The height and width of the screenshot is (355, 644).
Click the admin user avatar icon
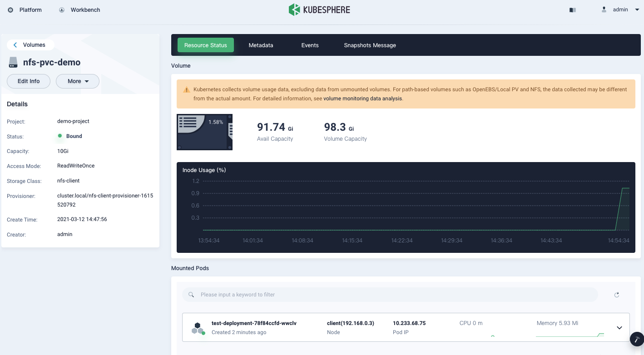(604, 10)
